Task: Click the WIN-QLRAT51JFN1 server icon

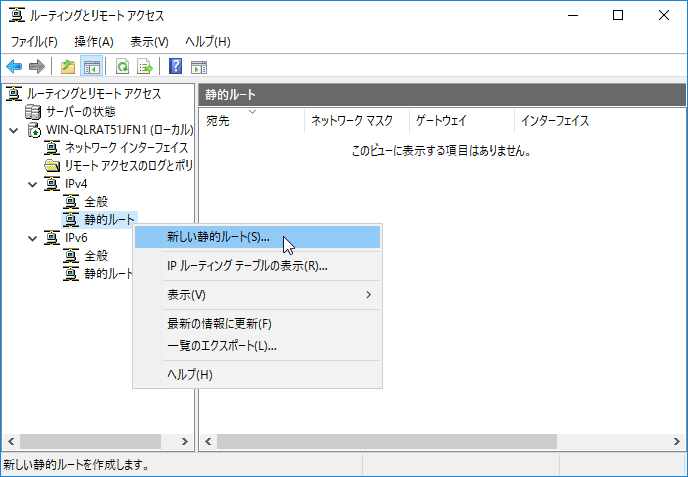Action: click(x=34, y=130)
